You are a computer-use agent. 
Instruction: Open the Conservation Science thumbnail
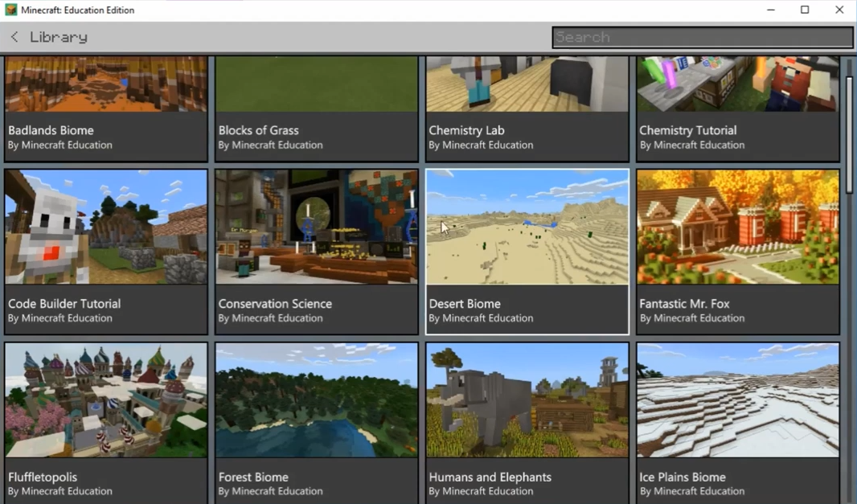[317, 227]
